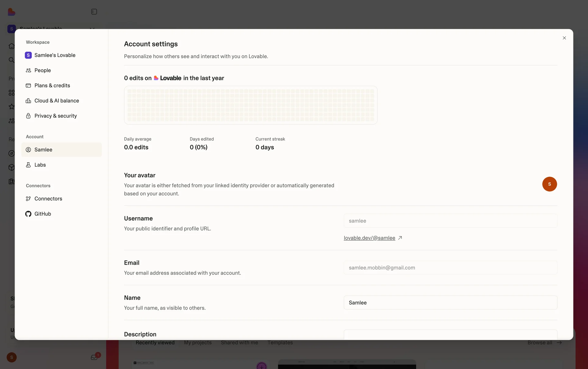This screenshot has width=588, height=369.
Task: Open Labs flask icon section
Action: (x=28, y=165)
